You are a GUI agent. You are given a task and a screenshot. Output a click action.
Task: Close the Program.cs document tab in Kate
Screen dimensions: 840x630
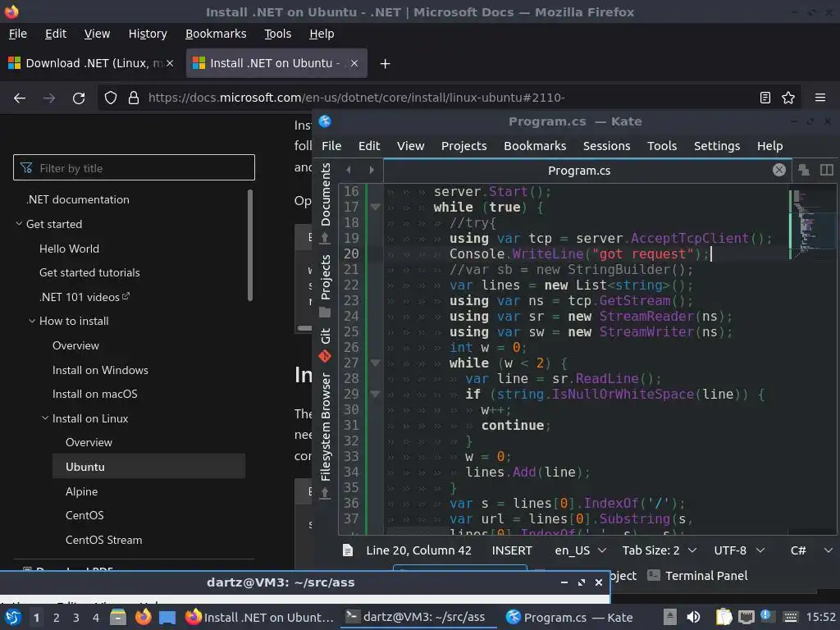779,171
